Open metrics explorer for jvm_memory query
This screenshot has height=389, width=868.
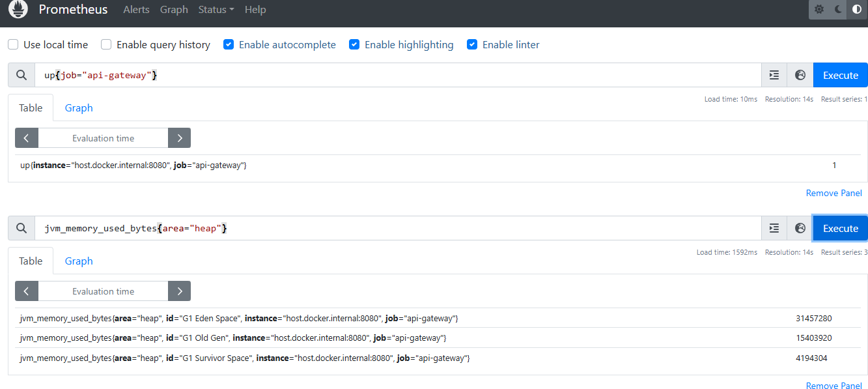click(800, 228)
